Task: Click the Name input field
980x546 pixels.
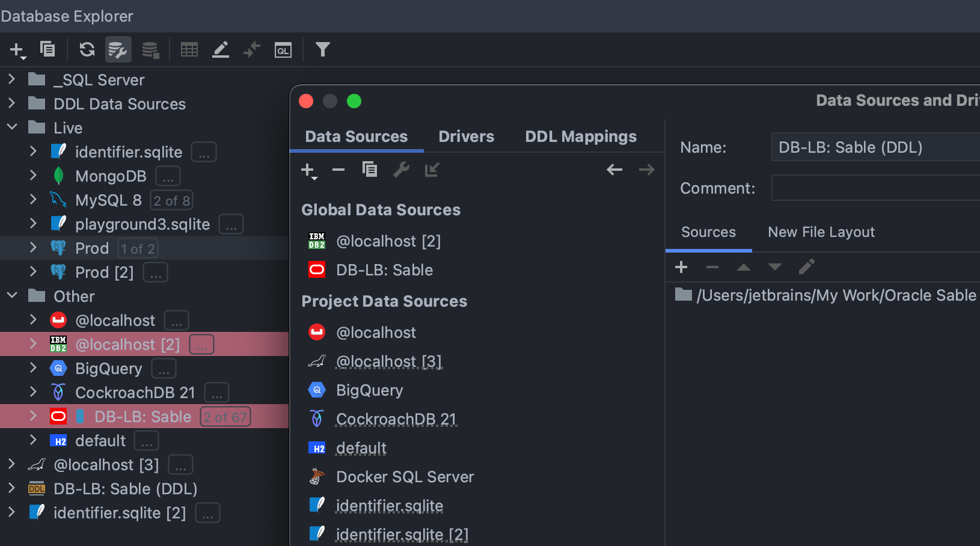Action: coord(875,147)
